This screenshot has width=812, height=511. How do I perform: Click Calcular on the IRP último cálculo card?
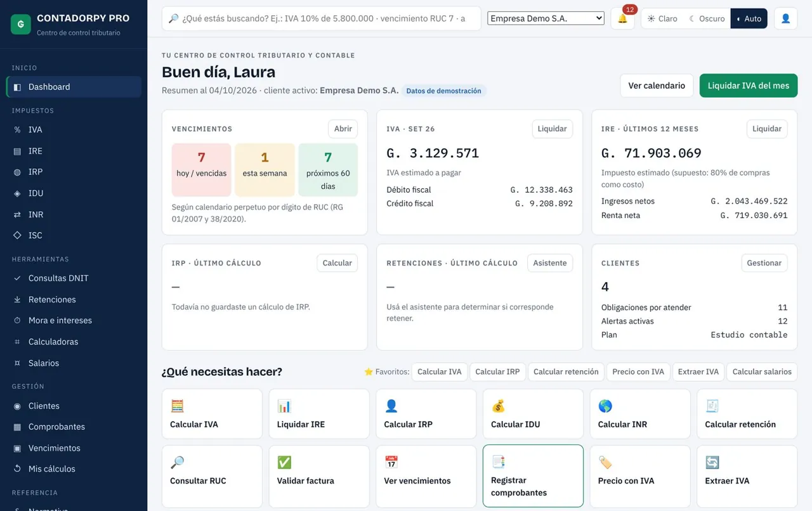click(x=337, y=263)
